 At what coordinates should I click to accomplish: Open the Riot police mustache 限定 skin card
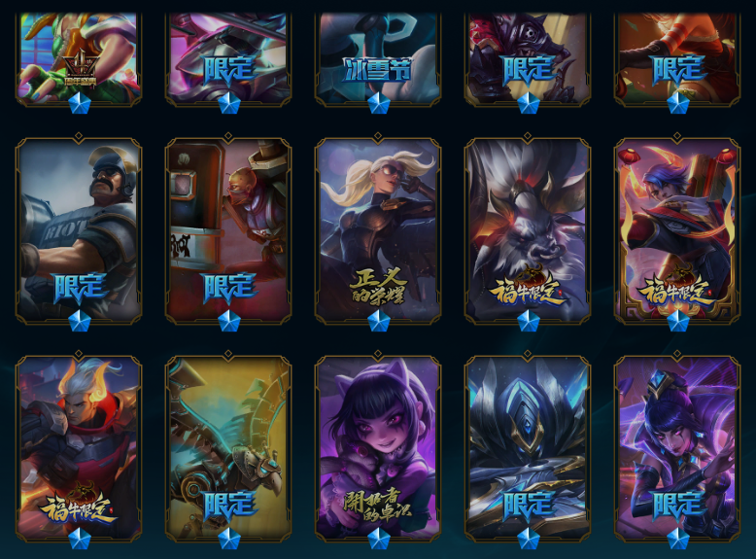(79, 230)
